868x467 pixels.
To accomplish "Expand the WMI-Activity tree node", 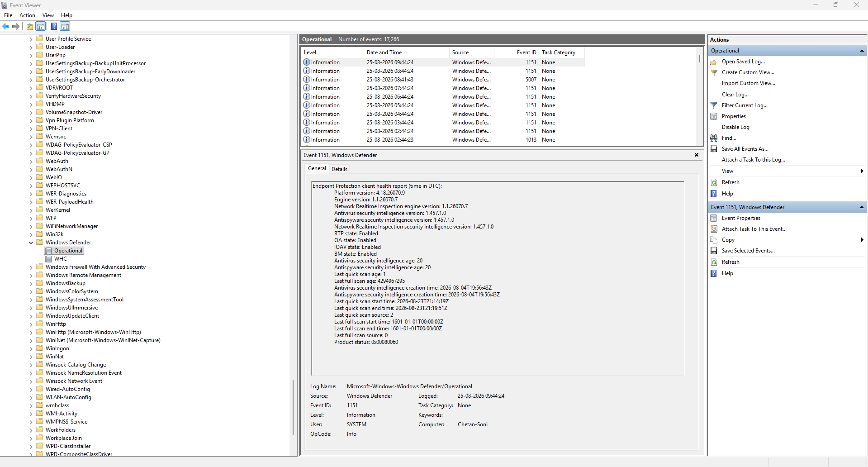I will (31, 414).
